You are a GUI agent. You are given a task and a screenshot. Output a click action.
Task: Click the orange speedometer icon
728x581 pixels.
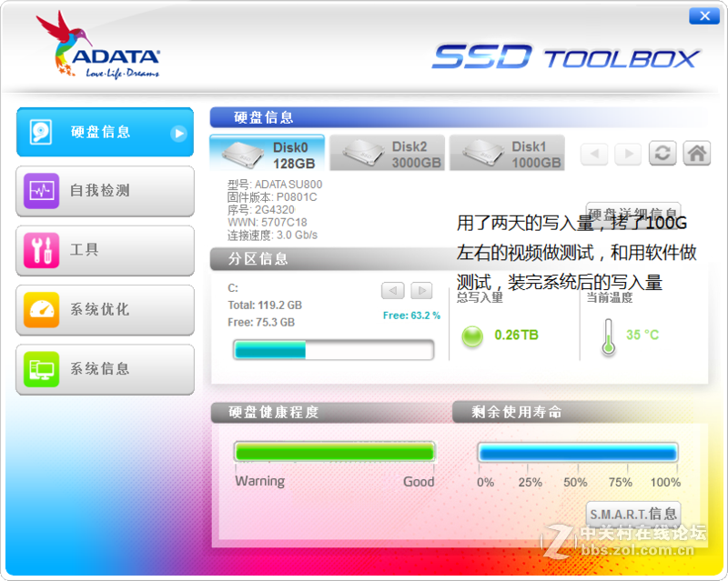[x=41, y=309]
